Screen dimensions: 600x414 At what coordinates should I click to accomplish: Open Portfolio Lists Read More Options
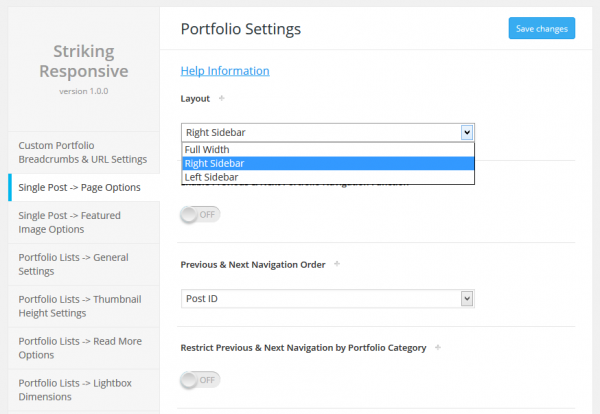point(82,348)
